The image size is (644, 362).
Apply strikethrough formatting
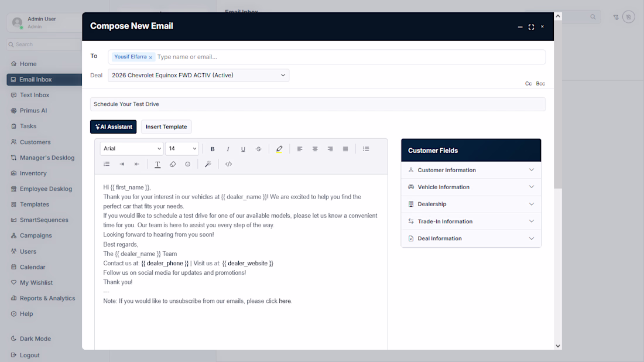click(258, 149)
